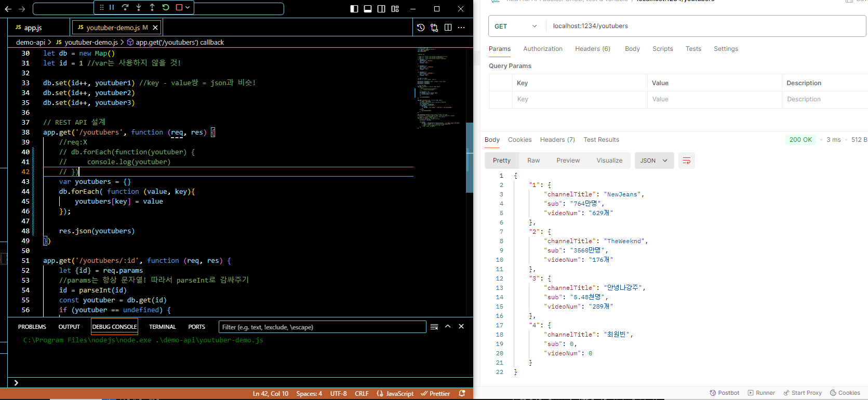Image resolution: width=868 pixels, height=400 pixels.
Task: Open the Customize Layout icon
Action: 395,9
